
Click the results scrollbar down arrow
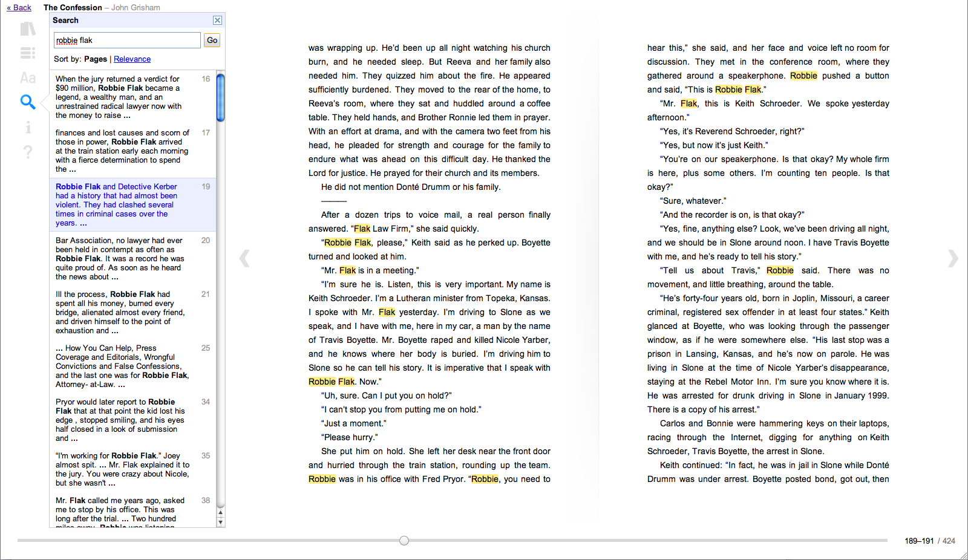[221, 523]
